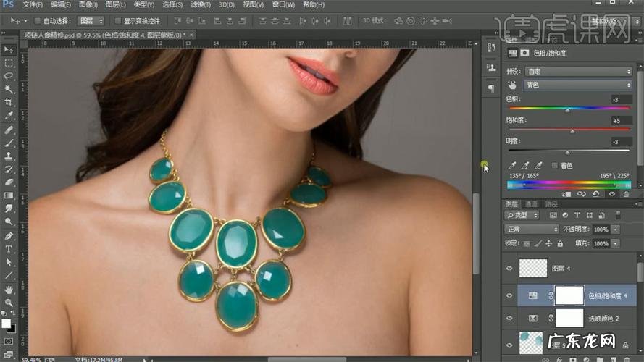Click the lock all padlock icon
This screenshot has height=362, width=644.
pyautogui.click(x=559, y=244)
